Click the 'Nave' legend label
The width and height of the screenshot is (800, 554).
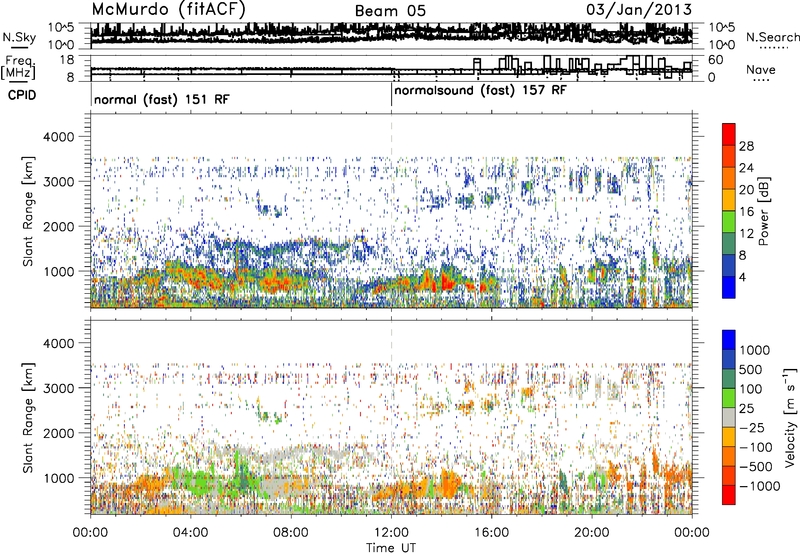click(760, 70)
